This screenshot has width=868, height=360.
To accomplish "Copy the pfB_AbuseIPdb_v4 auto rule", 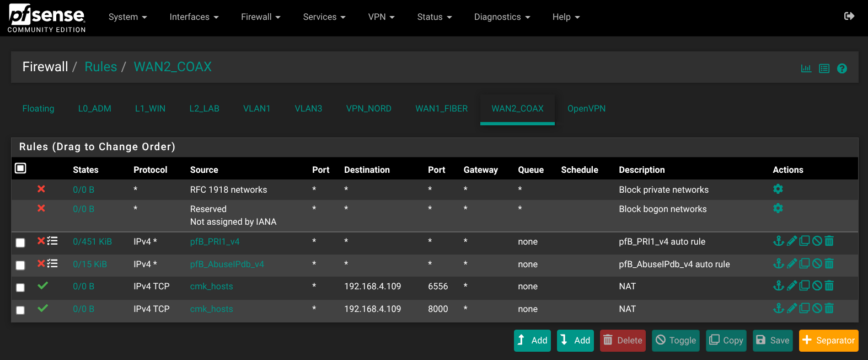I will (x=804, y=264).
